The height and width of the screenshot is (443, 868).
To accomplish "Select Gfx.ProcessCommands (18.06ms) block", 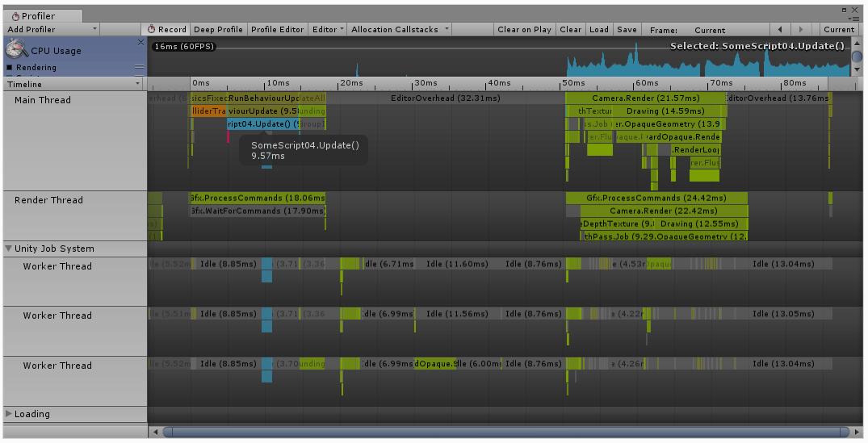I will pos(258,198).
